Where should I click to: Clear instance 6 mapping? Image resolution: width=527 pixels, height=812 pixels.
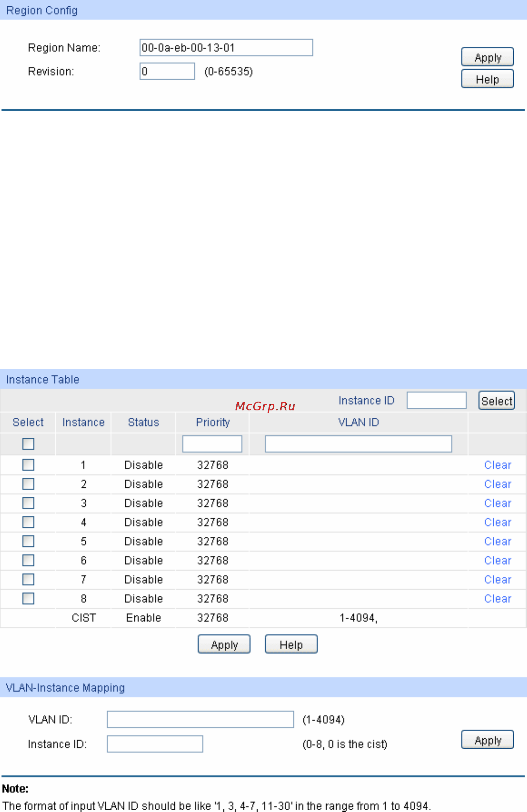[x=498, y=561]
